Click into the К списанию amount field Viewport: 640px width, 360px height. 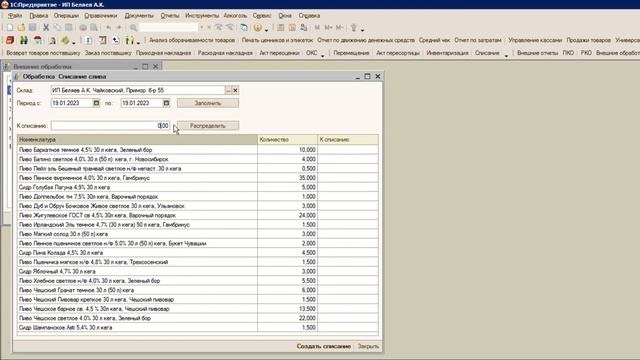[x=110, y=126]
